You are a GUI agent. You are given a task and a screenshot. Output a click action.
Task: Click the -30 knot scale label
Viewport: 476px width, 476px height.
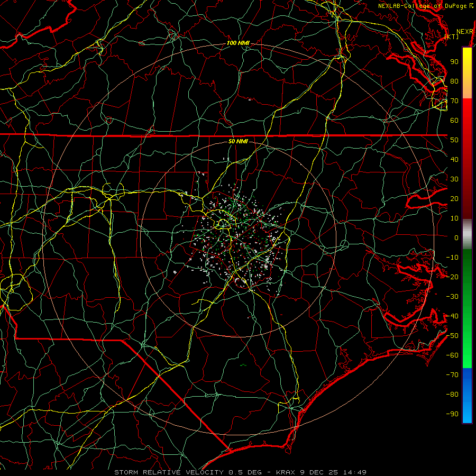(x=452, y=297)
